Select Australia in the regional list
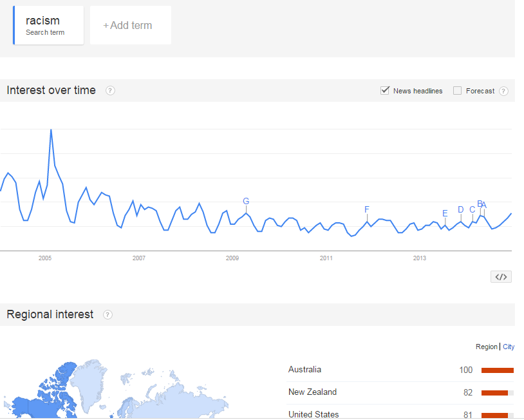524x420 pixels. (304, 370)
